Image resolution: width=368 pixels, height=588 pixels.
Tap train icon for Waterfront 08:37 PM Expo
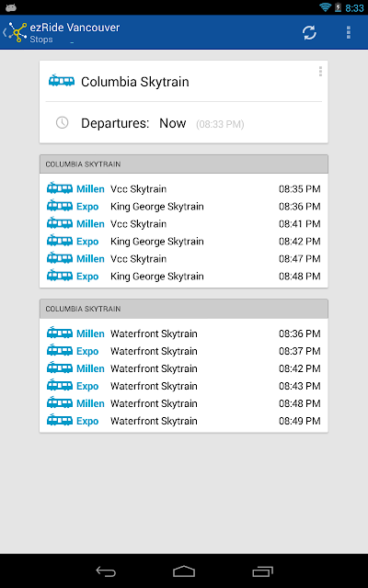(60, 351)
